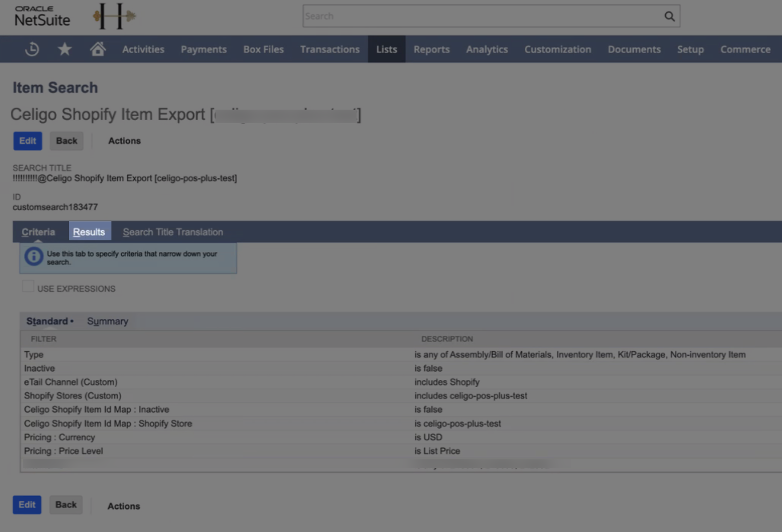Viewport: 782px width, 532px height.
Task: Open the bottom Actions dropdown
Action: coord(124,506)
